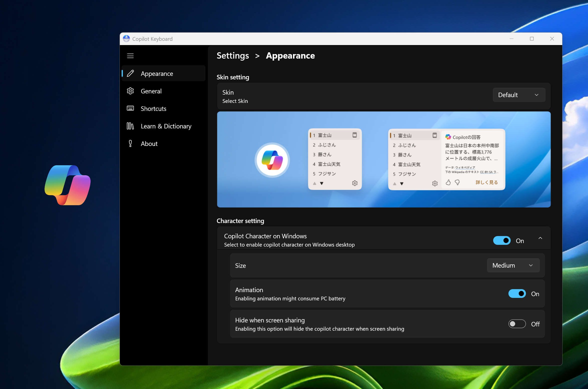
Task: Open the Skin dropdown showing Default
Action: [519, 95]
